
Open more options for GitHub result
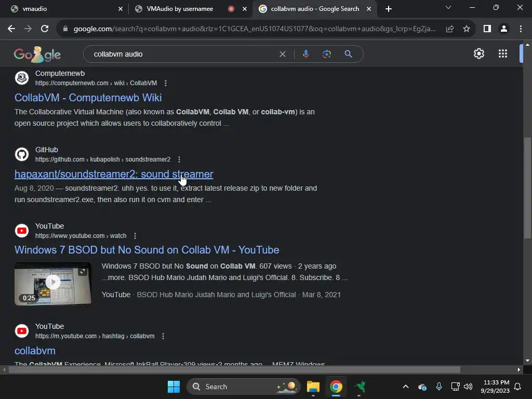(x=179, y=159)
